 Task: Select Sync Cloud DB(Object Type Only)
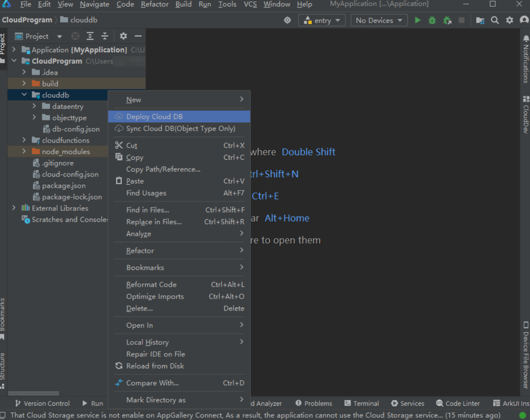point(179,128)
